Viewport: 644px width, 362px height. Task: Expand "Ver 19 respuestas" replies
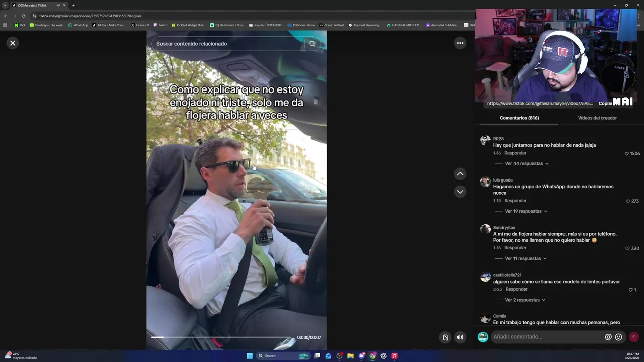click(x=526, y=211)
